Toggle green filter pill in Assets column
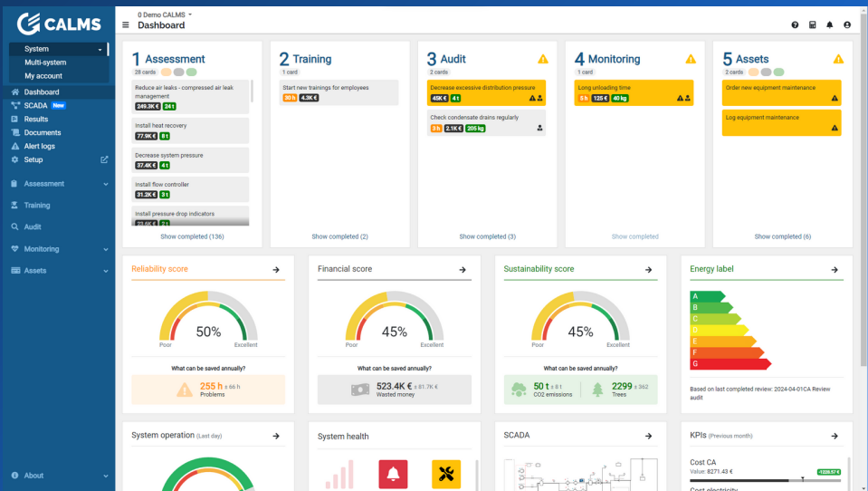Image resolution: width=868 pixels, height=491 pixels. point(778,72)
